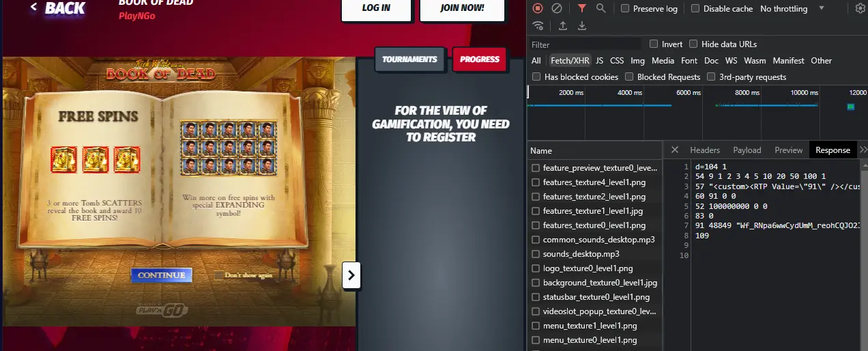Filter requests by CSS

click(617, 60)
